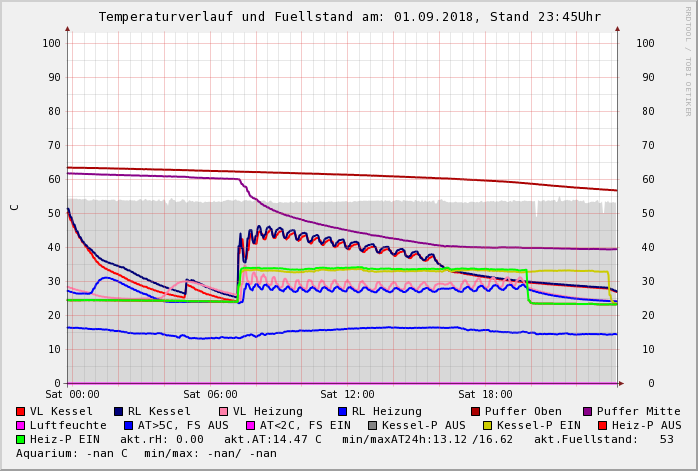Click the Sat 00:00 time axis label

72,394
